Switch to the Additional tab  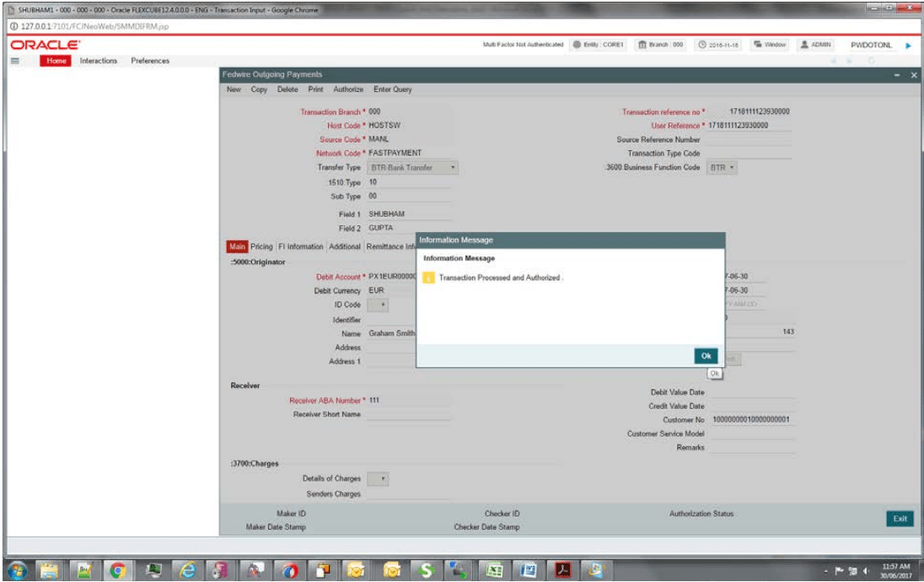[345, 246]
